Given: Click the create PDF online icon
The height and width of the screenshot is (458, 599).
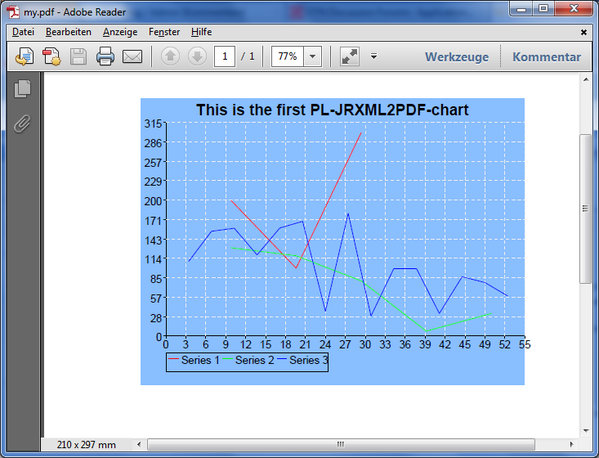Looking at the screenshot, I should pyautogui.click(x=52, y=57).
